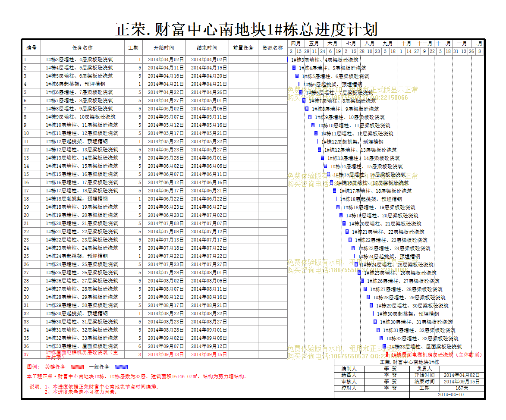Click Gantt label 1#栋17层墙柱、18层梁板砼浇筑

[376, 191]
